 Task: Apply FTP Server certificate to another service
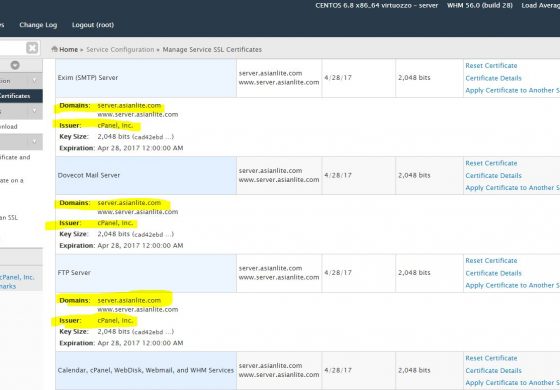(x=512, y=285)
